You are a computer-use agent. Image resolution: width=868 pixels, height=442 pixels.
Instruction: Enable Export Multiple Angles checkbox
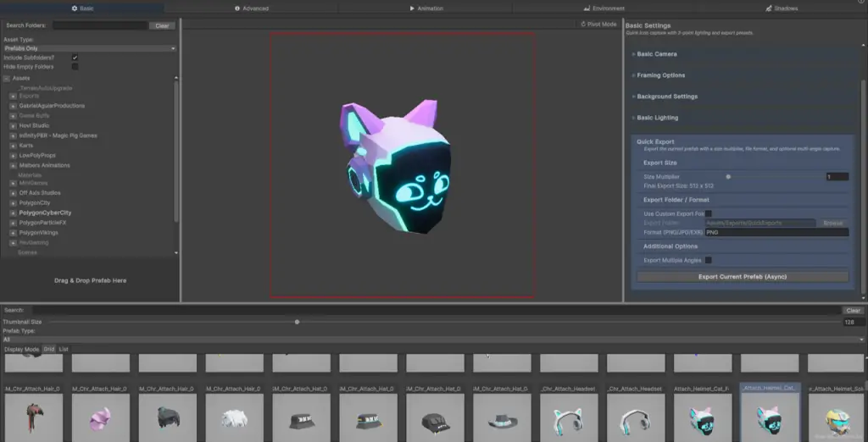coord(708,260)
